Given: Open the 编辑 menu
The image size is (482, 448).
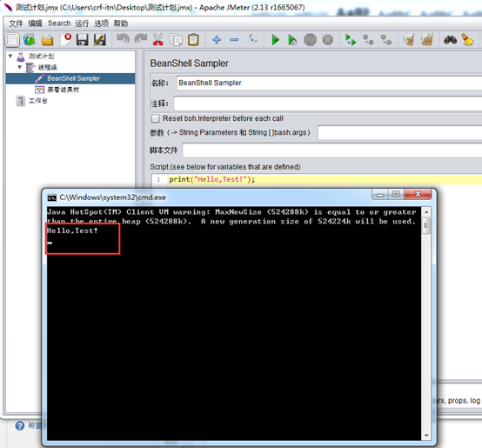Looking at the screenshot, I should [35, 23].
